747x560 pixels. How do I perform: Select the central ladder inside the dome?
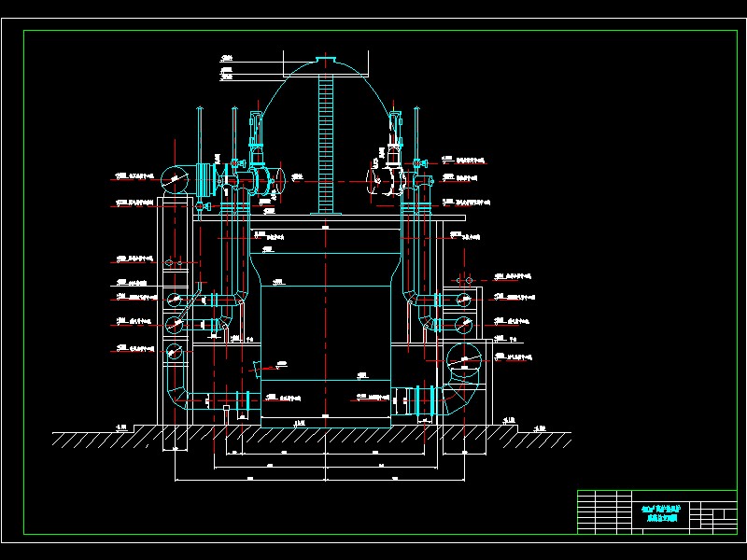coord(325,143)
